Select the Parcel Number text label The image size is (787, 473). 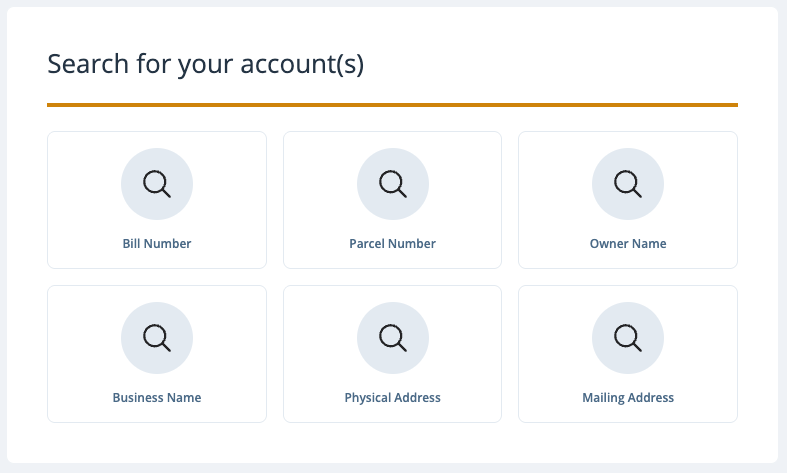point(392,244)
